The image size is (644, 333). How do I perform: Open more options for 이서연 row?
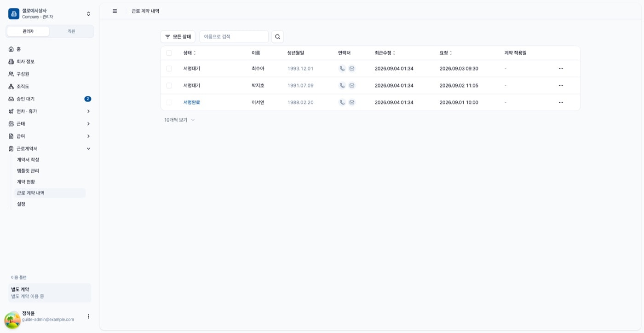[x=561, y=102]
